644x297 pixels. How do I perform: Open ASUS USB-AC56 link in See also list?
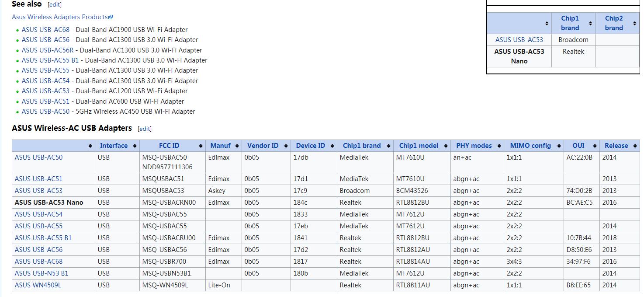[45, 40]
